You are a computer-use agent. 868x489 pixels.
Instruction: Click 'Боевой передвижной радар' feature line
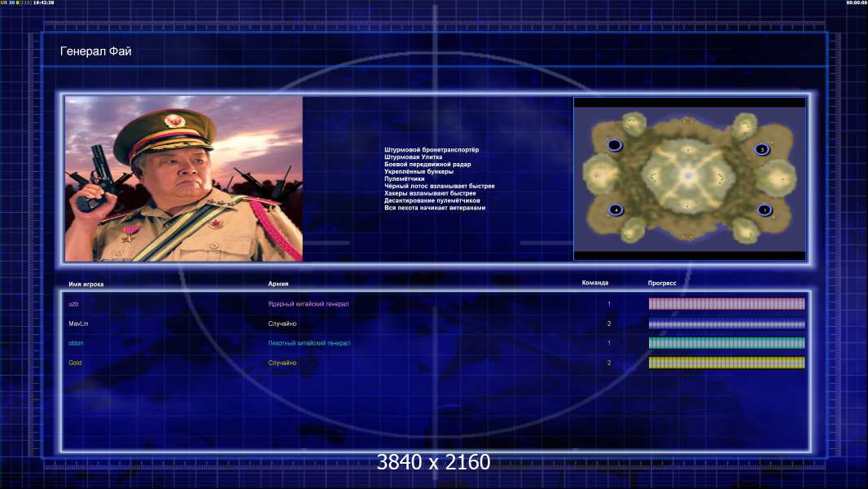click(x=427, y=164)
